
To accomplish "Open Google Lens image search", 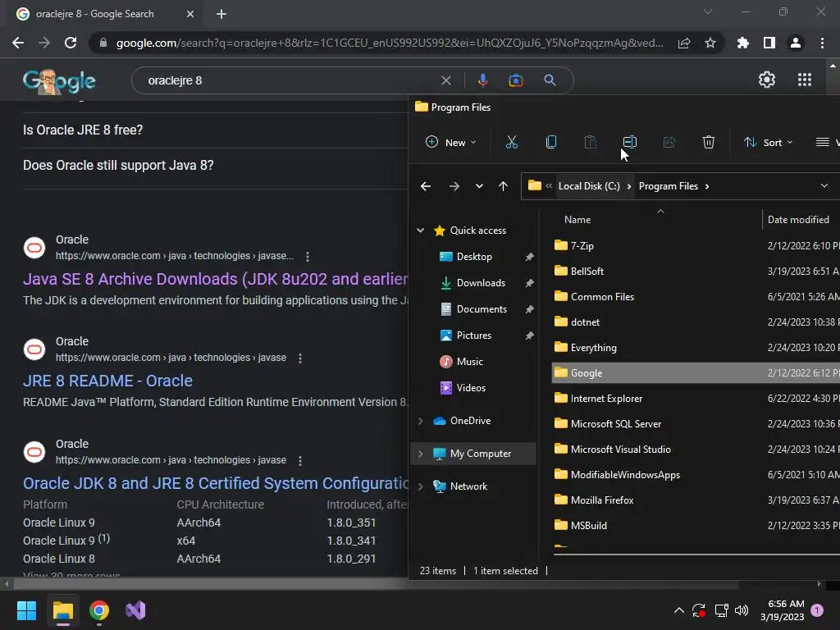I will 515,80.
